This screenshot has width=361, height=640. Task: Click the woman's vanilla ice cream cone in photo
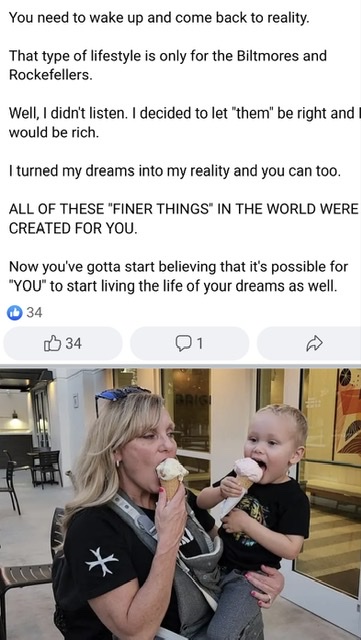click(171, 478)
